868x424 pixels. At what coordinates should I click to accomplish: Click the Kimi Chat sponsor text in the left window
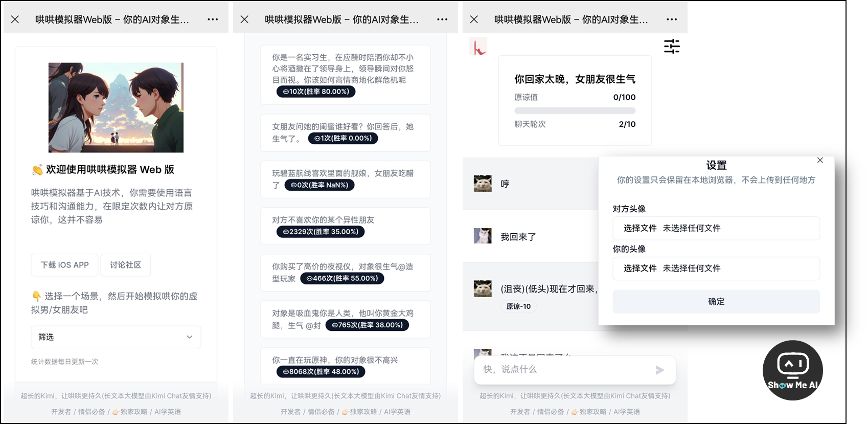point(116,396)
